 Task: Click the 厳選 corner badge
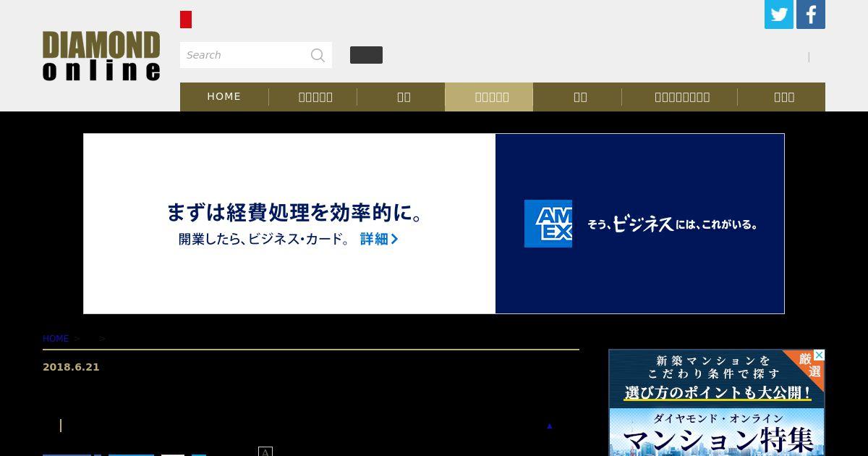coord(810,365)
